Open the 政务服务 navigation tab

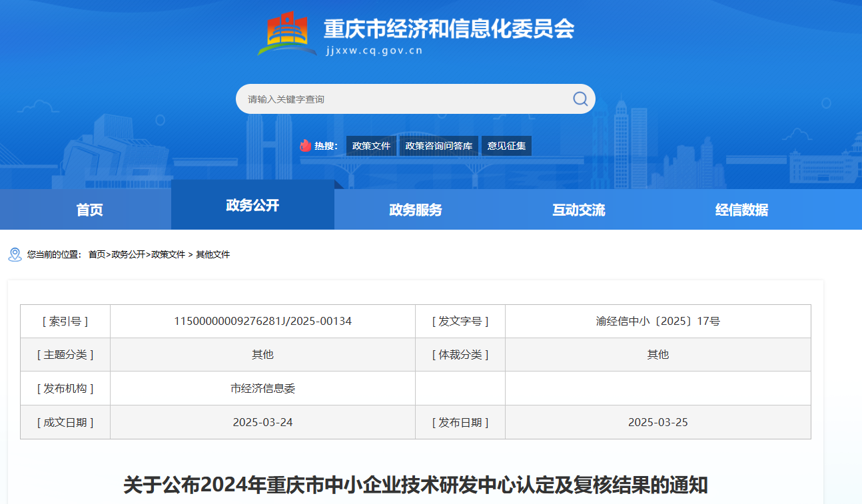416,210
